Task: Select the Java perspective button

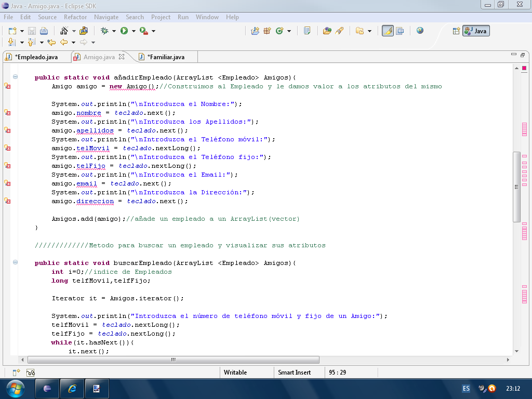Action: click(x=476, y=31)
